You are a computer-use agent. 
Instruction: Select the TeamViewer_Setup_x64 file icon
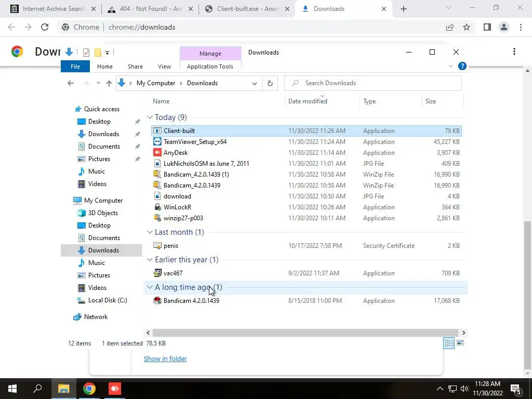157,141
